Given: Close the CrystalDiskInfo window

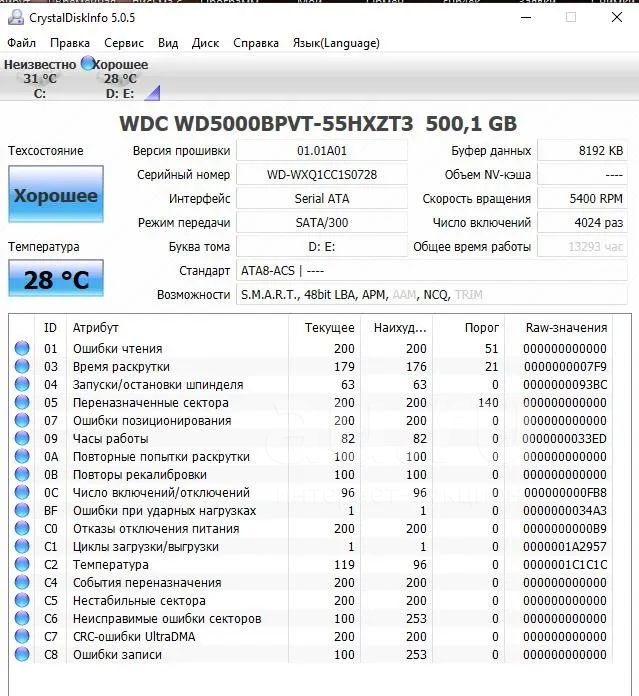Looking at the screenshot, I should 617,18.
